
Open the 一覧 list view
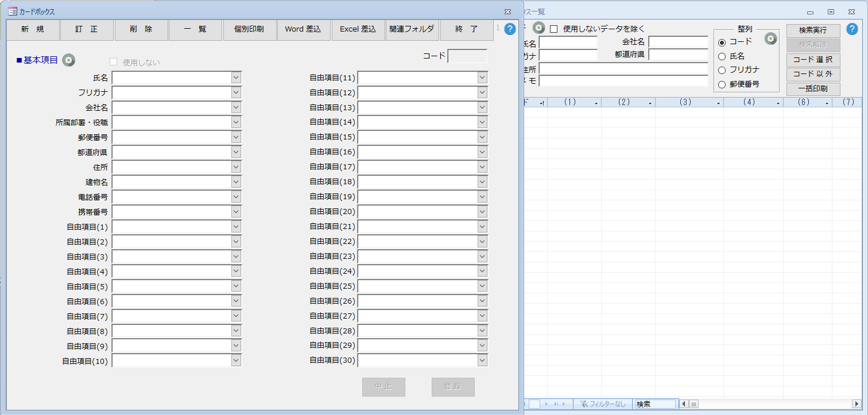coord(195,30)
